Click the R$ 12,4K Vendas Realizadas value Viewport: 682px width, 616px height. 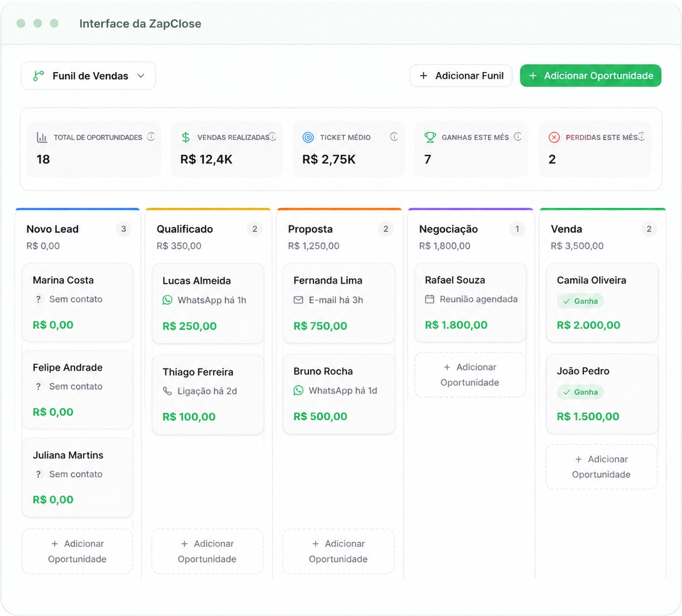pos(206,159)
